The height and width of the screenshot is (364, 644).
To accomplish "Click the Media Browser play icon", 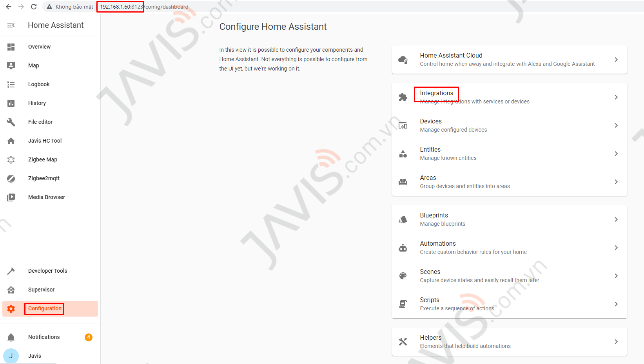I will coord(11,197).
